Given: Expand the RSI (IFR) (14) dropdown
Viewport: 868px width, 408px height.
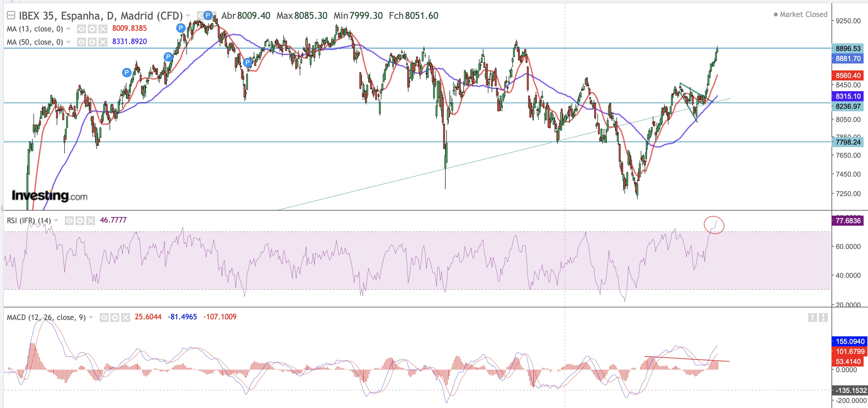Looking at the screenshot, I should pyautogui.click(x=56, y=220).
